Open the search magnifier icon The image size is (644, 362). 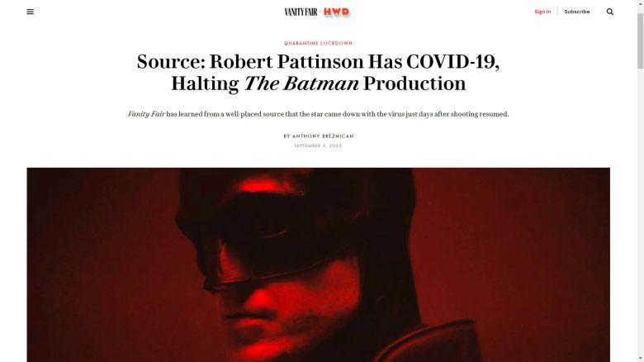[610, 12]
